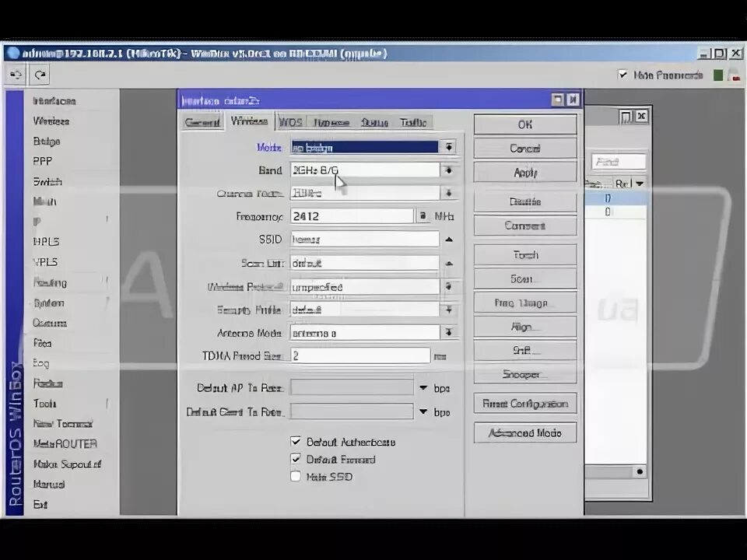This screenshot has width=747, height=560.
Task: Open Files in the left menu
Action: click(x=42, y=343)
